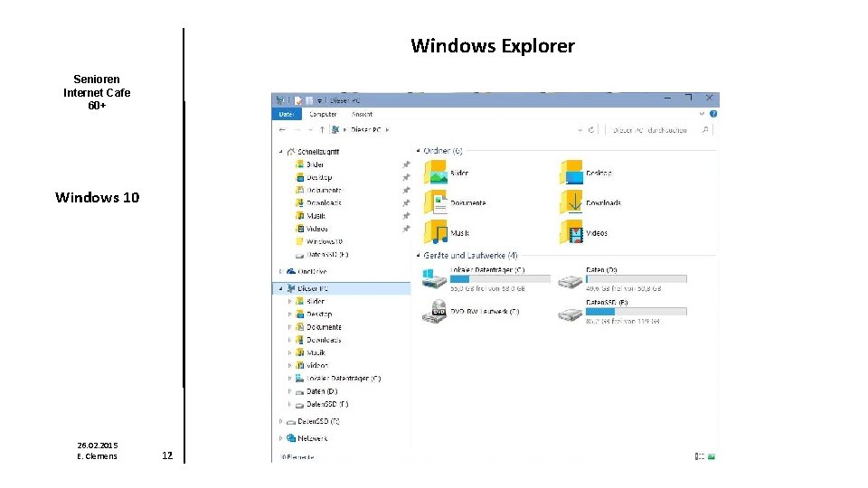The width and height of the screenshot is (868, 488).
Task: Open the Desktop folder icon
Action: [571, 173]
